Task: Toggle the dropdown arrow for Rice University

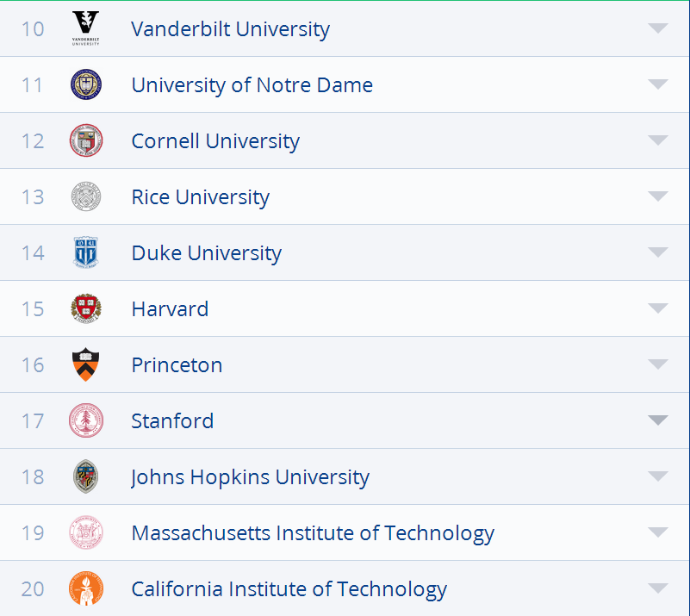Action: click(x=658, y=196)
